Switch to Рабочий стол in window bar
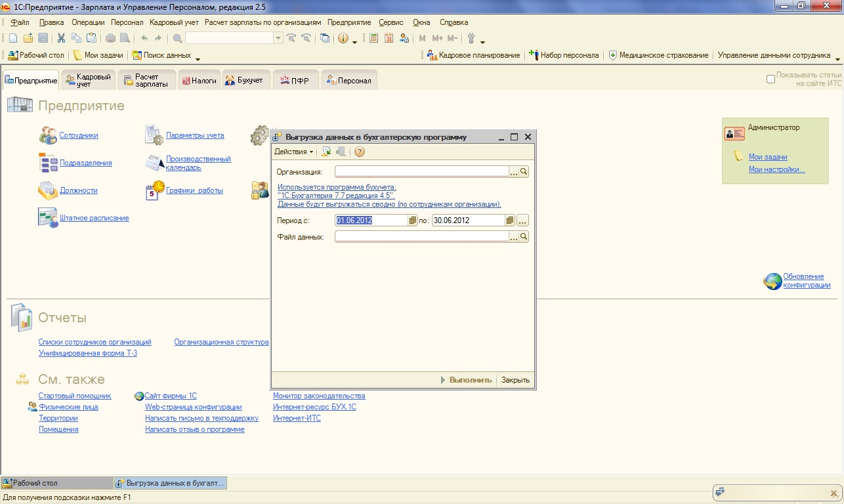The image size is (844, 504). click(x=57, y=483)
